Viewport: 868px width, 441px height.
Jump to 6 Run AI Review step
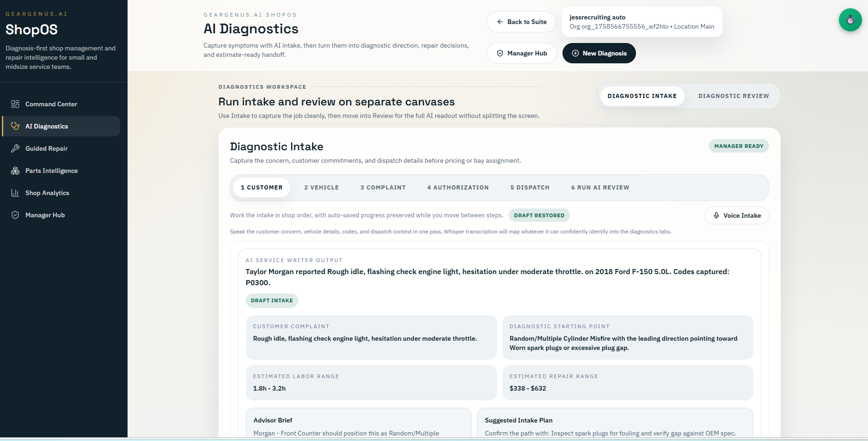point(600,188)
